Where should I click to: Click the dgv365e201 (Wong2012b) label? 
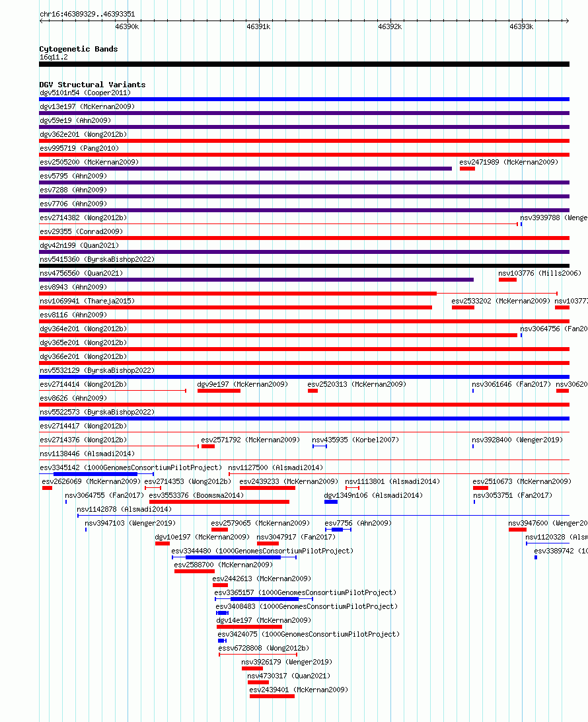coord(83,342)
